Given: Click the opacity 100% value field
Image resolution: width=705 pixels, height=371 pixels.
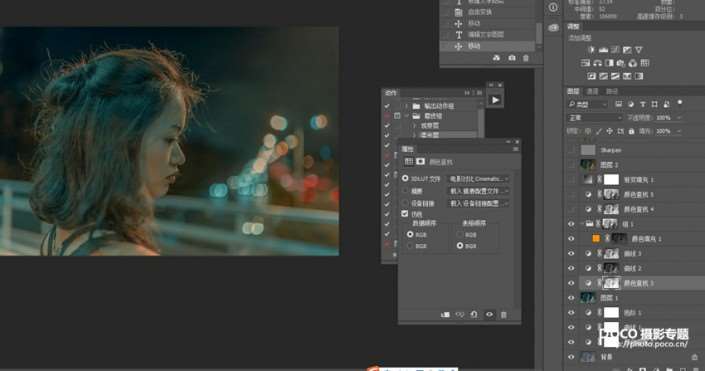Looking at the screenshot, I should (663, 118).
